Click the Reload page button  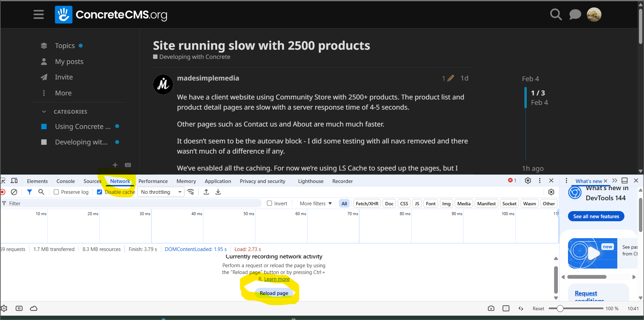[x=274, y=293]
